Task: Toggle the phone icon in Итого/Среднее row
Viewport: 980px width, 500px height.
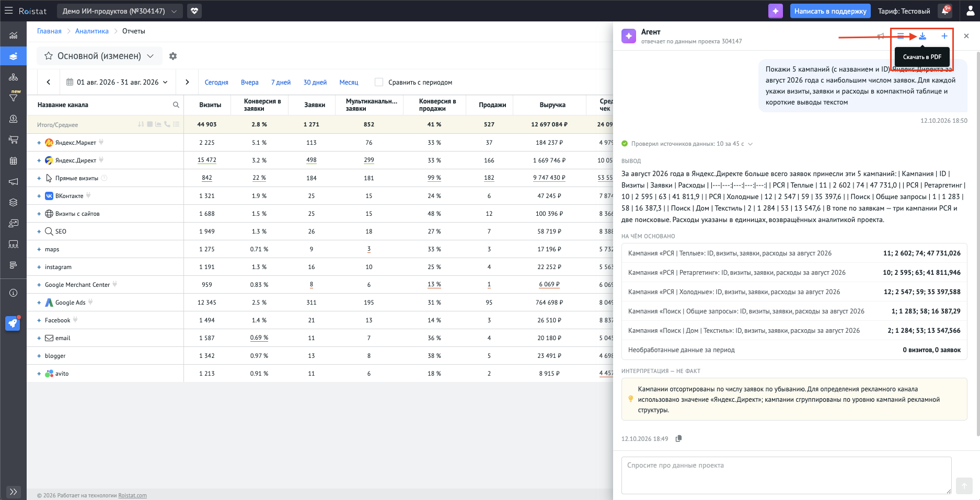Action: pos(167,124)
